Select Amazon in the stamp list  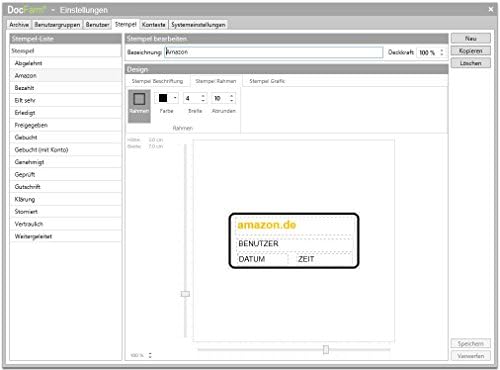[66, 75]
